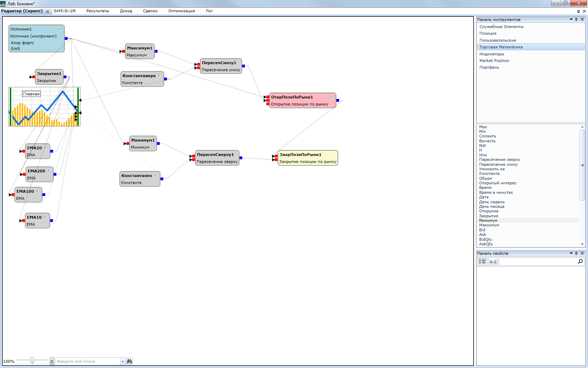588x368 pixels.
Task: Open Панель инструментов options dropdown arrow
Action: (x=571, y=19)
